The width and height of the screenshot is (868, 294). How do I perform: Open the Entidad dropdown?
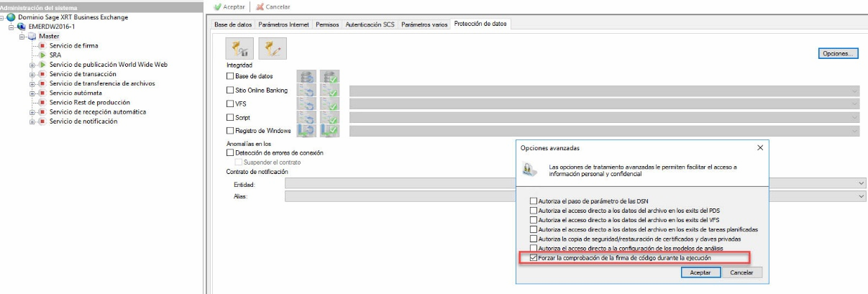coord(862,184)
